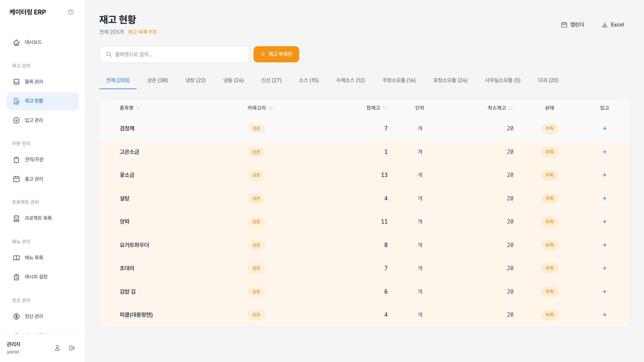Click the logout icon
Screen dimensions: 644x362
tap(72, 348)
